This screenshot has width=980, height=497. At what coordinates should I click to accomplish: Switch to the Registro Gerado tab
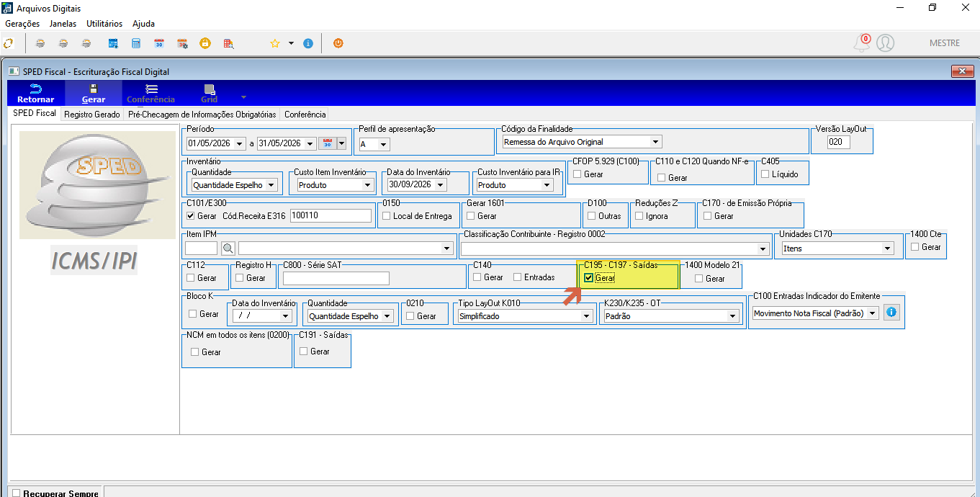pos(92,115)
